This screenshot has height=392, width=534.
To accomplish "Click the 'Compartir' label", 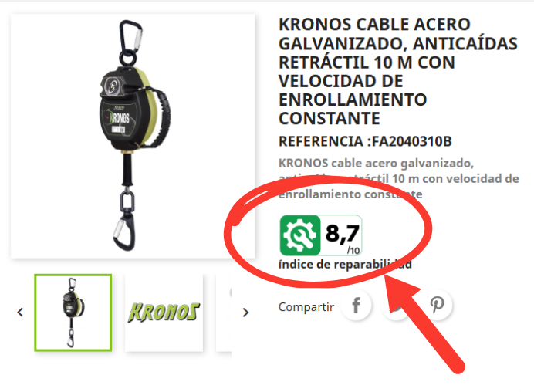I will click(x=306, y=307).
